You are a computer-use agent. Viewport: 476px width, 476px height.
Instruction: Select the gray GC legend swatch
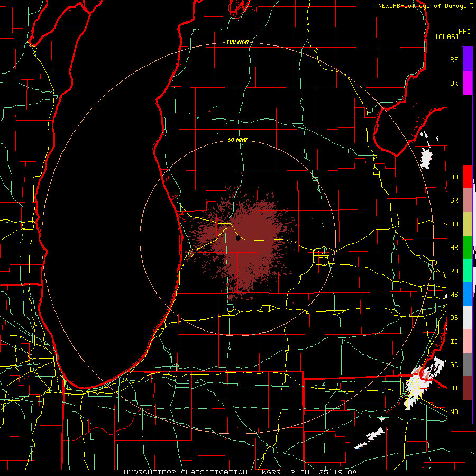[x=467, y=364]
